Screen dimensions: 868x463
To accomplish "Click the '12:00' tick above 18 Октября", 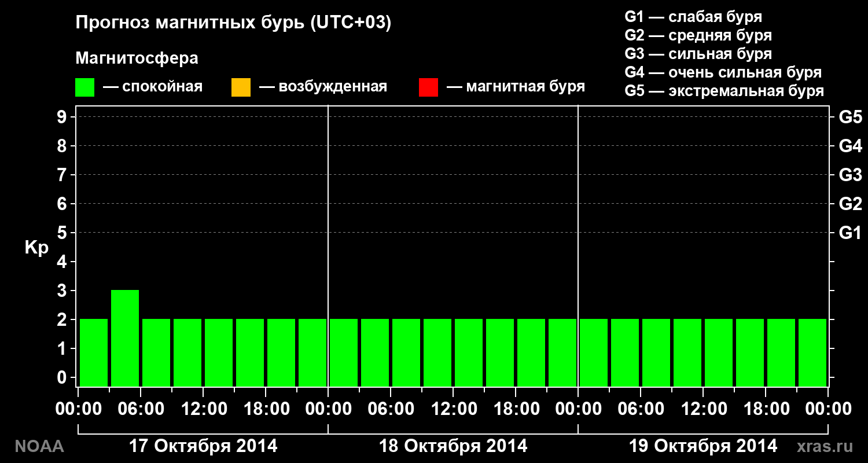I will 453,409.
